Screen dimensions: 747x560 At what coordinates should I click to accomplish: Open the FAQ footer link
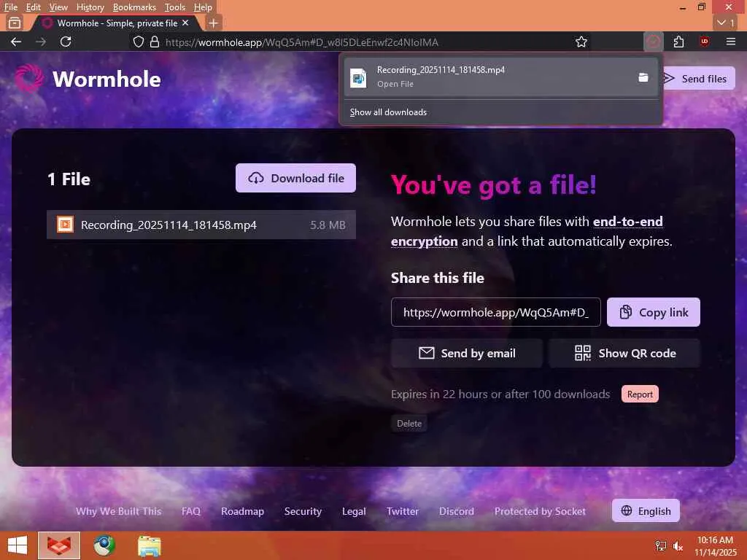[x=191, y=511]
